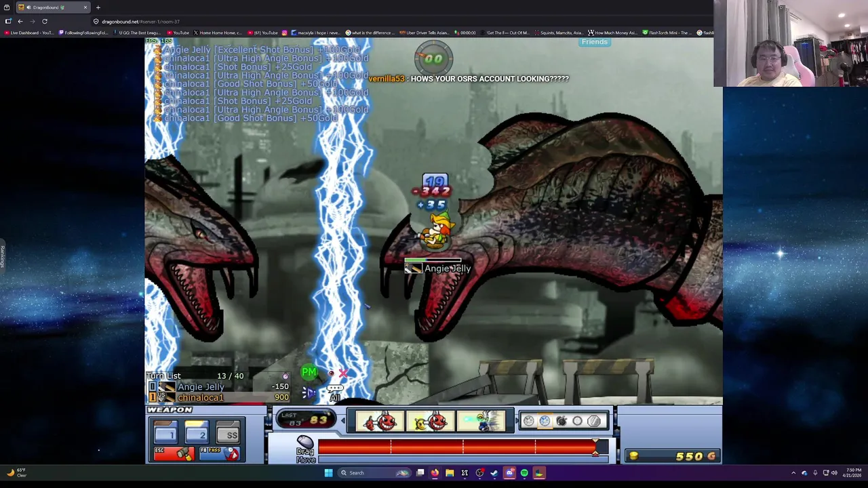Click the pink X icon by PM
The image size is (868, 488).
coord(343,373)
